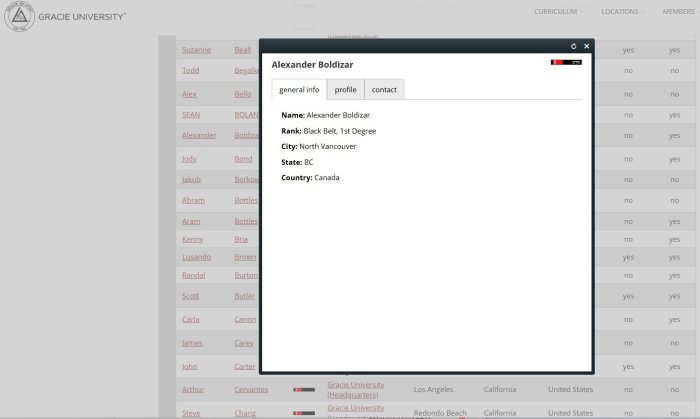Viewport: 700px width, 419px height.
Task: Click the belt icon in Cervantes row
Action: [304, 390]
